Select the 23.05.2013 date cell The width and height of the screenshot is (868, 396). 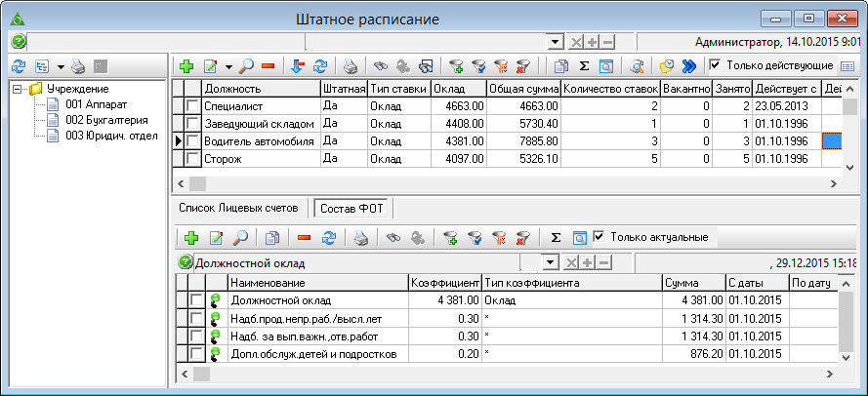click(787, 106)
